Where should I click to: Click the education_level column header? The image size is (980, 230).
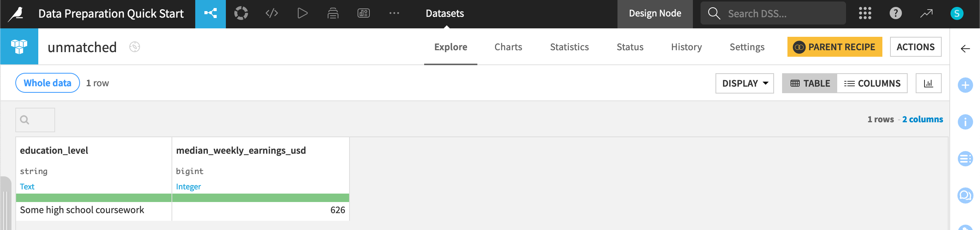(54, 150)
